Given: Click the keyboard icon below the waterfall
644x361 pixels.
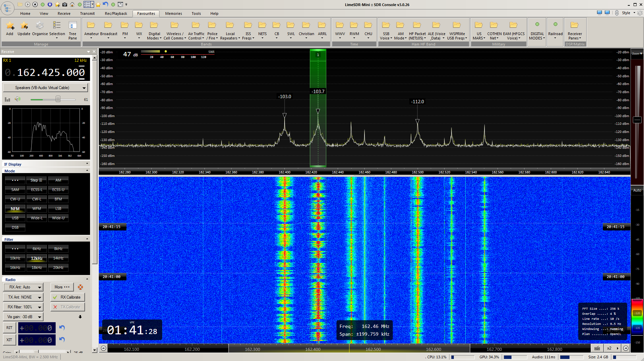Looking at the screenshot, I should coord(597,348).
